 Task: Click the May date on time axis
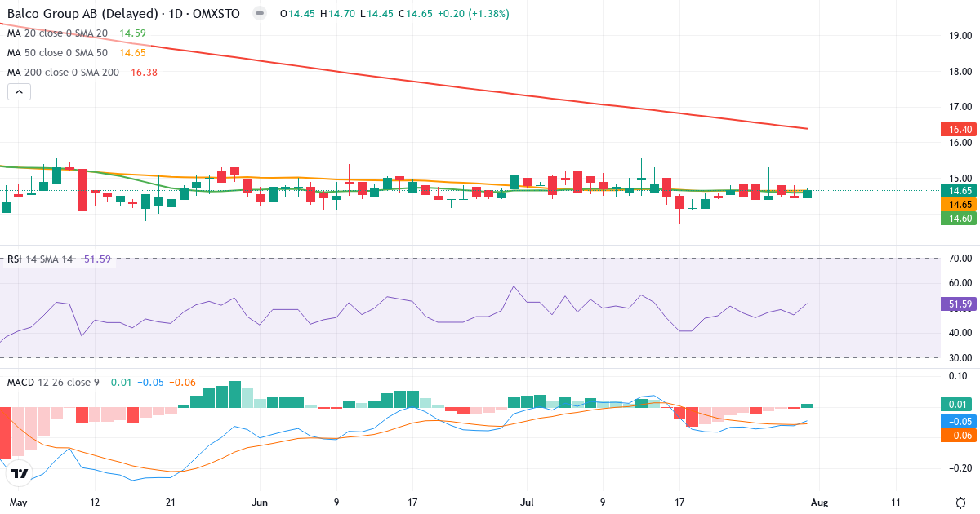click(x=17, y=502)
